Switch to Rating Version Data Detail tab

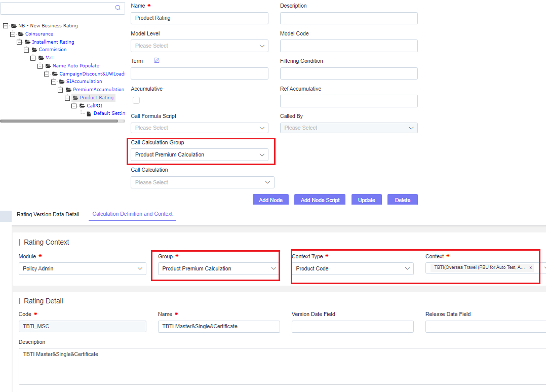click(x=48, y=214)
